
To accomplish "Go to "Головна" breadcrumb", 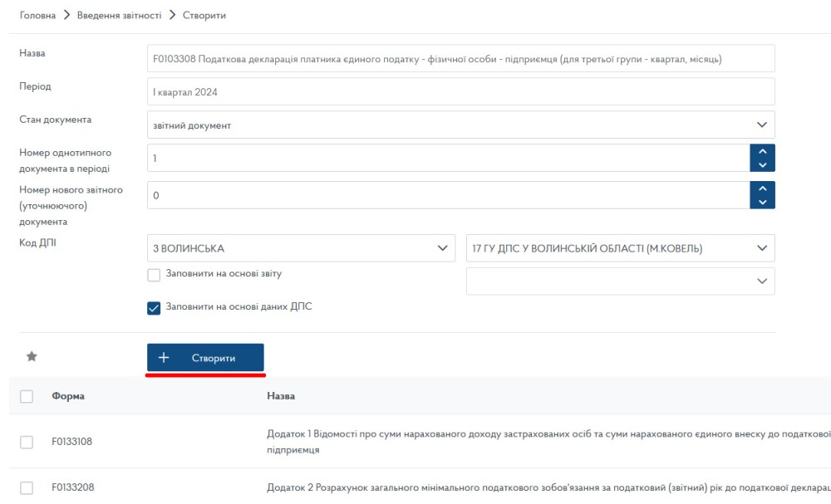I will tap(37, 16).
